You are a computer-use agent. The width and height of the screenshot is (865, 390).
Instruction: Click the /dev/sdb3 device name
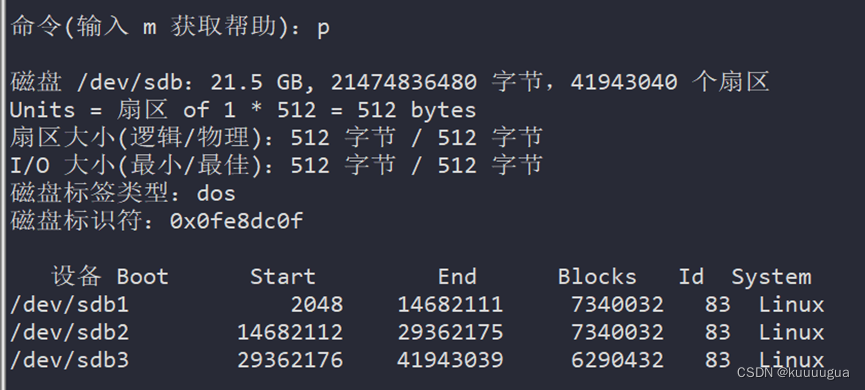70,360
